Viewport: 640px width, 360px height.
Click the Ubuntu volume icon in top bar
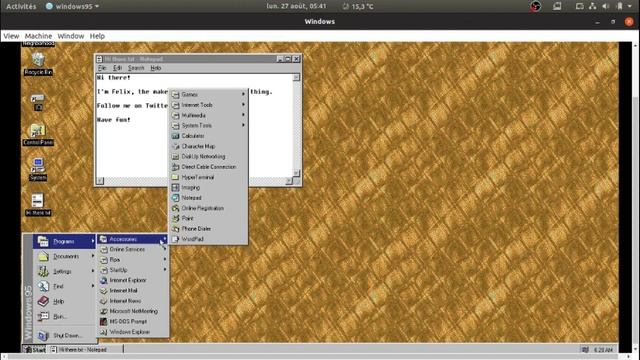(606, 6)
